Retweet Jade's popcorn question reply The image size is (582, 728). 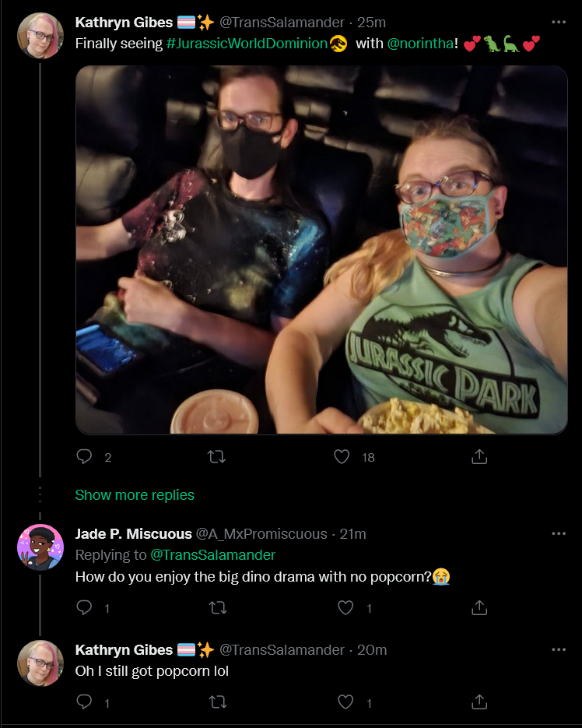tap(217, 607)
